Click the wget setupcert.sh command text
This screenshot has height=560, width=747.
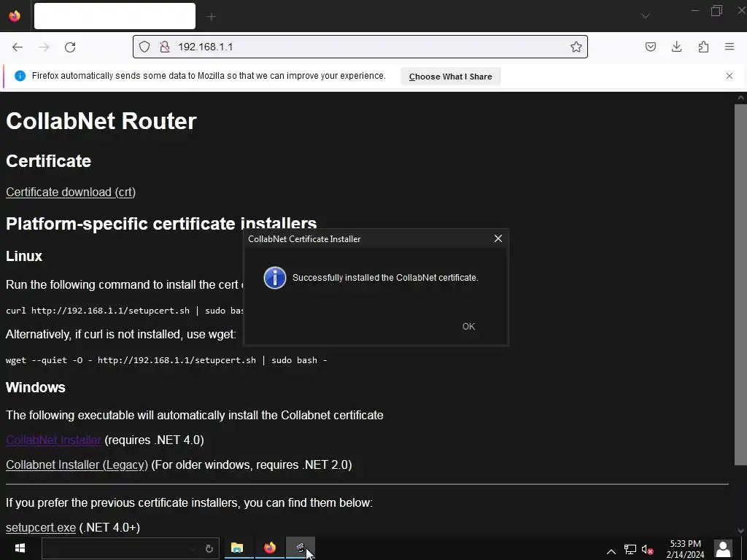(166, 360)
